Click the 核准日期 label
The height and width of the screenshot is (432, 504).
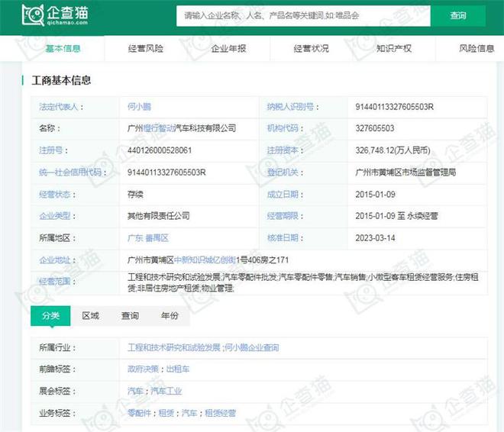point(283,238)
